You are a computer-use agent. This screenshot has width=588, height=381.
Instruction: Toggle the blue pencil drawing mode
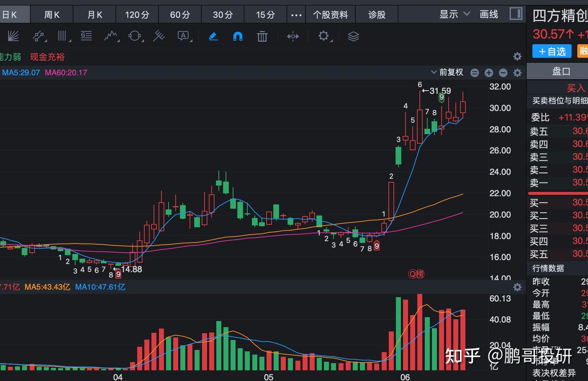213,36
